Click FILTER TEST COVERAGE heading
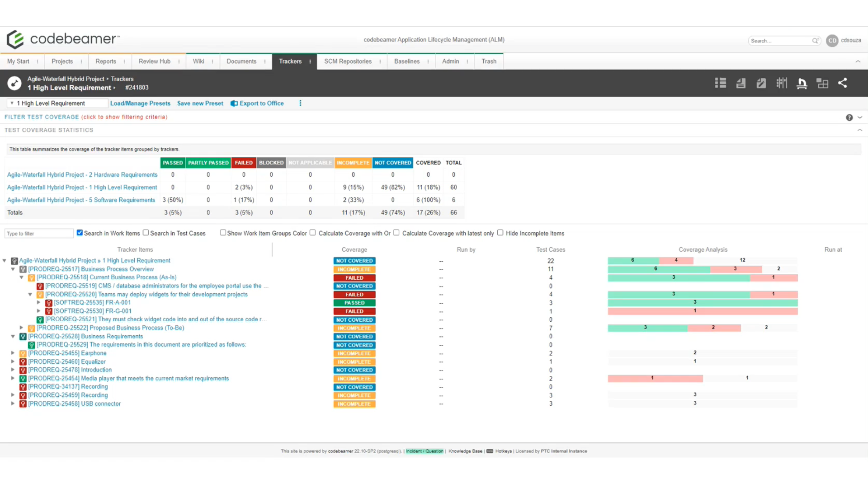The height and width of the screenshot is (488, 868). [42, 117]
